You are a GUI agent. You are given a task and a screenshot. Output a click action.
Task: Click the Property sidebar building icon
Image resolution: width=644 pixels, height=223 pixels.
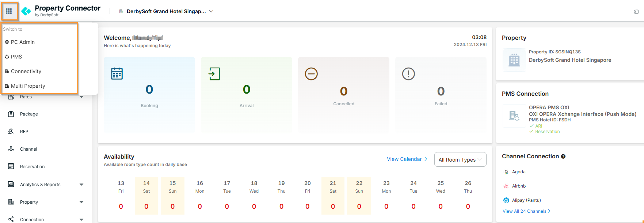(11, 202)
